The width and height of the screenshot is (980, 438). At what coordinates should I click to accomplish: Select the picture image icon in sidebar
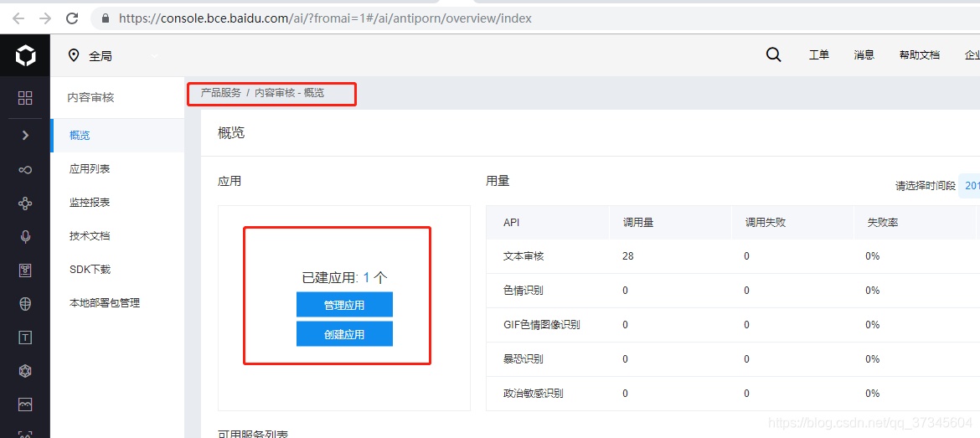(25, 405)
